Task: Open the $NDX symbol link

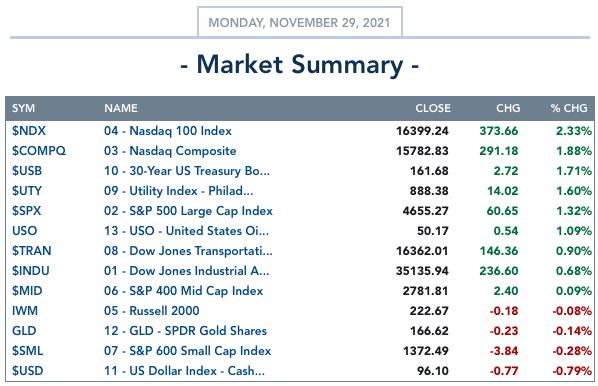Action: tap(29, 131)
